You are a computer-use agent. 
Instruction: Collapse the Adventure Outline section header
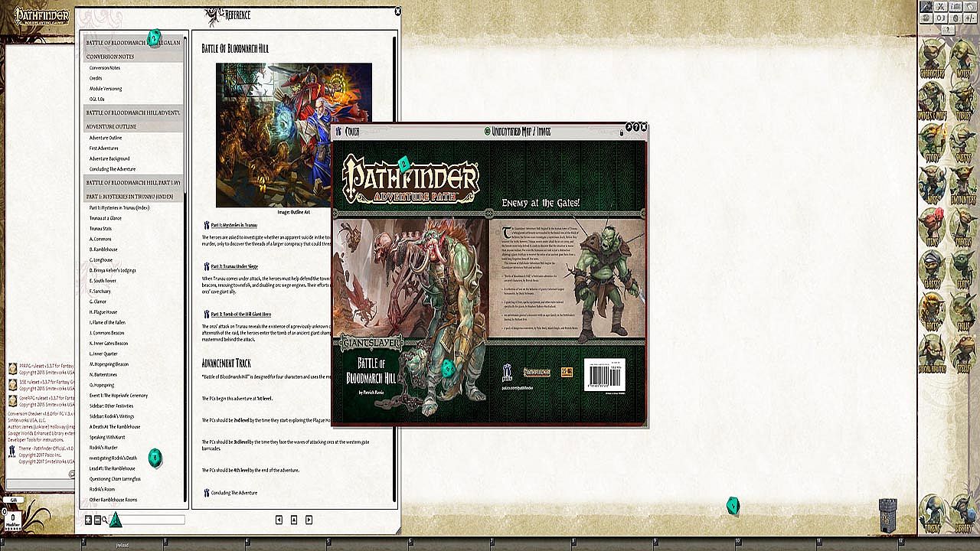point(133,126)
